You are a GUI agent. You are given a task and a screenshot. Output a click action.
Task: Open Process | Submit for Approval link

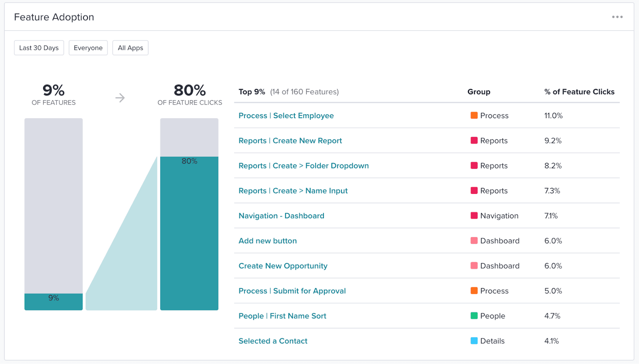pyautogui.click(x=292, y=291)
